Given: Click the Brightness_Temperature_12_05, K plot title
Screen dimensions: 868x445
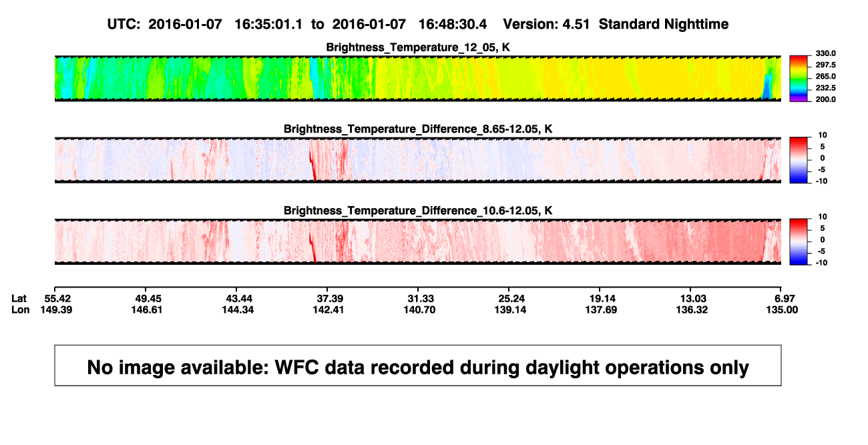Looking at the screenshot, I should (418, 47).
